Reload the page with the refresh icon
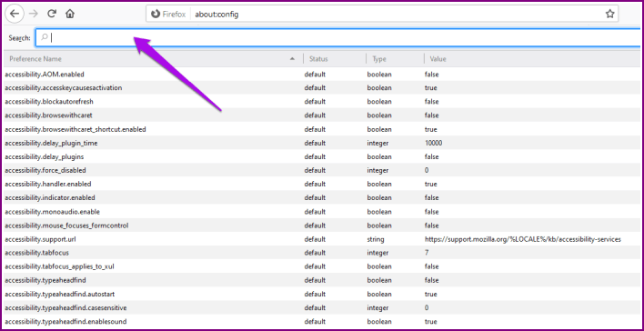The width and height of the screenshot is (644, 331). click(52, 14)
